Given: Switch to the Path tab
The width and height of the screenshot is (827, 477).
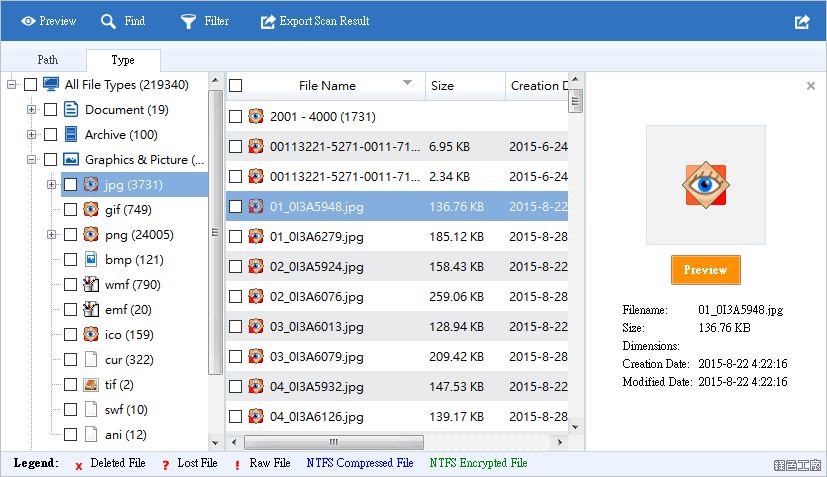Looking at the screenshot, I should (x=47, y=60).
